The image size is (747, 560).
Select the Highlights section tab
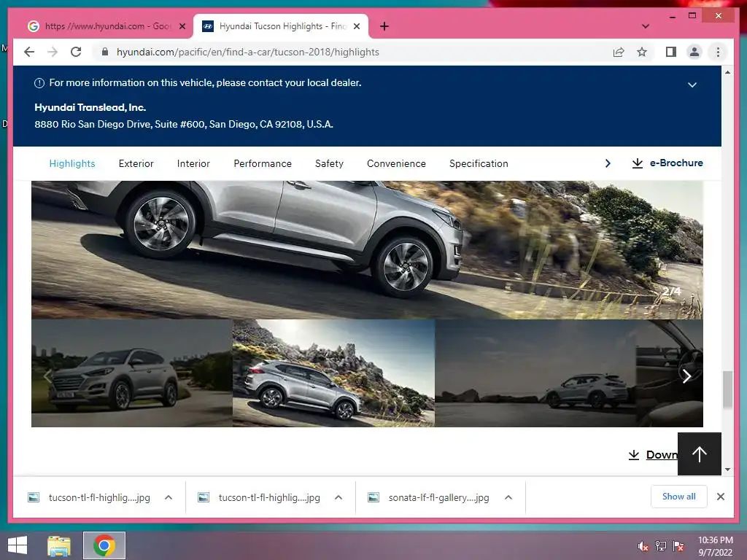coord(72,163)
